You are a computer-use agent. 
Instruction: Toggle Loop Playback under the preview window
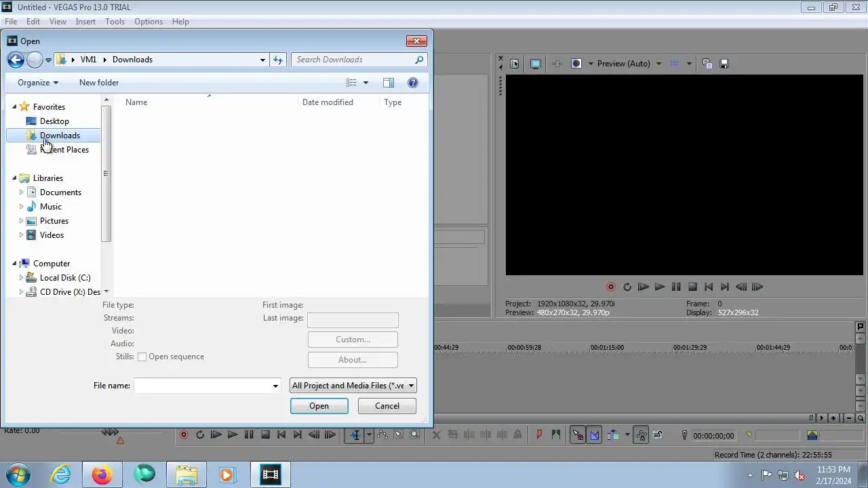click(x=627, y=287)
